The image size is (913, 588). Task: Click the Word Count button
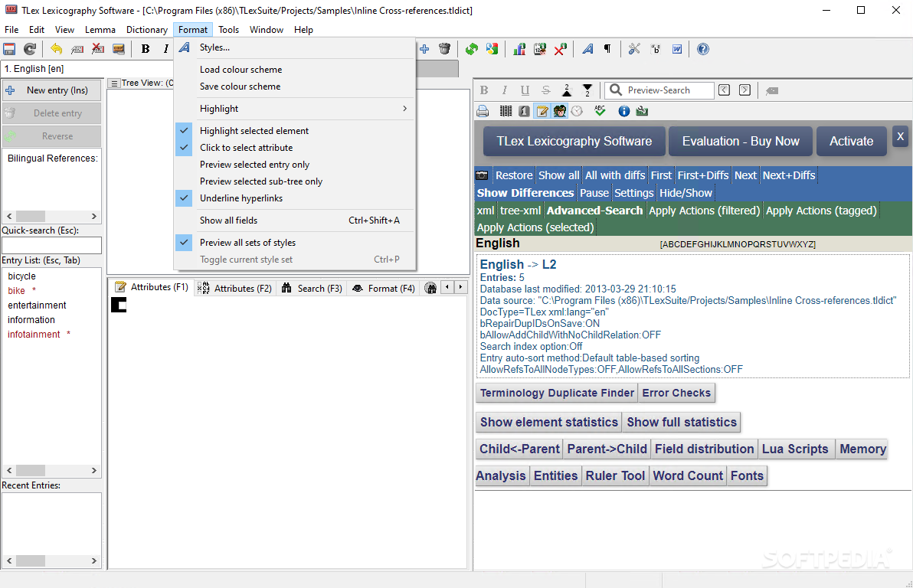[x=688, y=475]
